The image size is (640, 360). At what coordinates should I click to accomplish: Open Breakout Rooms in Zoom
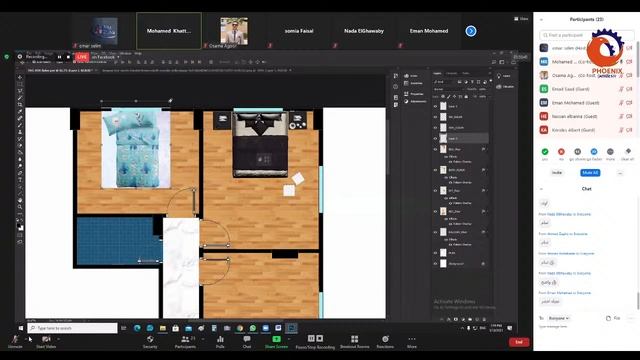[x=354, y=342]
